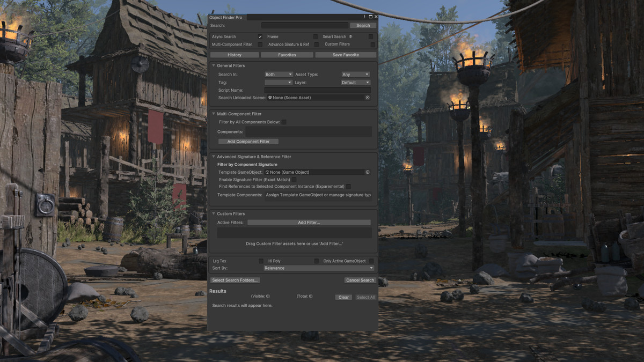Click Save Favorite button
The image size is (644, 362).
click(x=346, y=55)
